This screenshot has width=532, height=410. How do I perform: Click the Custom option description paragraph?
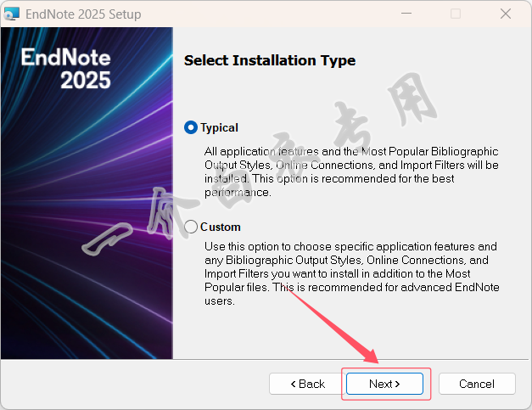pos(352,273)
